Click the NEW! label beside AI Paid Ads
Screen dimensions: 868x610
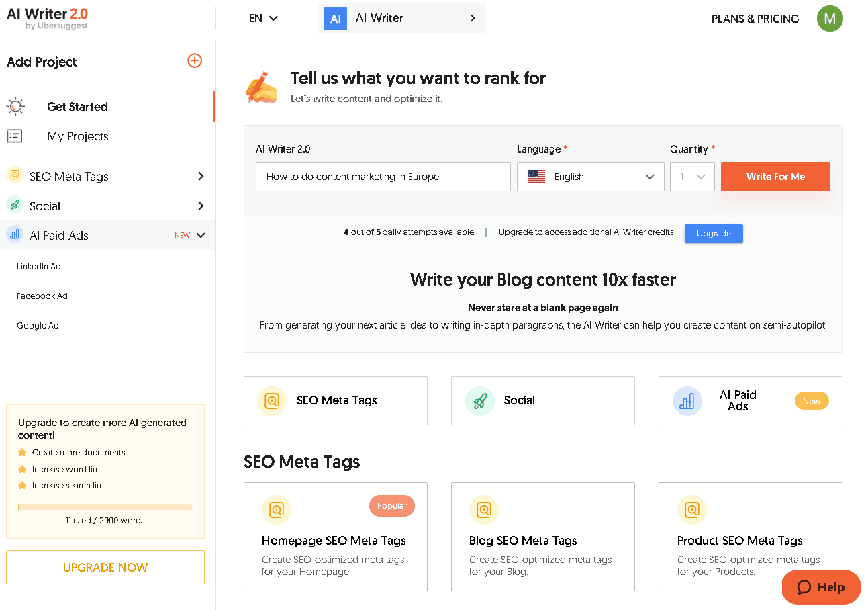(183, 235)
